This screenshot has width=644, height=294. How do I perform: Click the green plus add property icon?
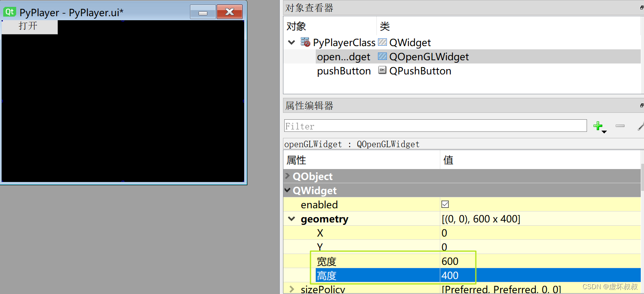(598, 126)
